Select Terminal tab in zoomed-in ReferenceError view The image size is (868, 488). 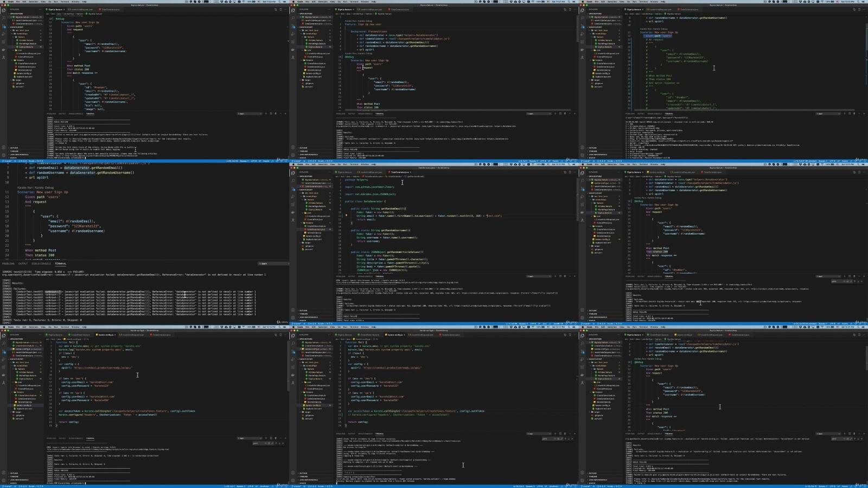60,264
